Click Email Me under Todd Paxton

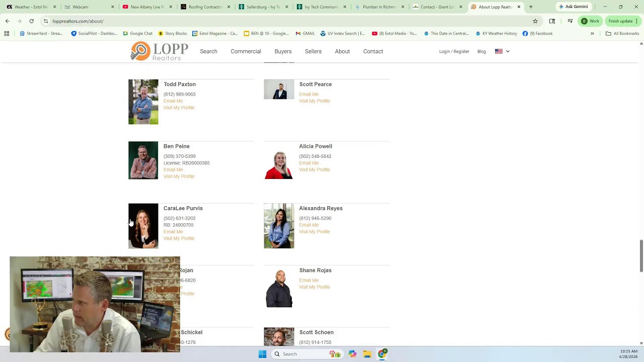coord(173,101)
